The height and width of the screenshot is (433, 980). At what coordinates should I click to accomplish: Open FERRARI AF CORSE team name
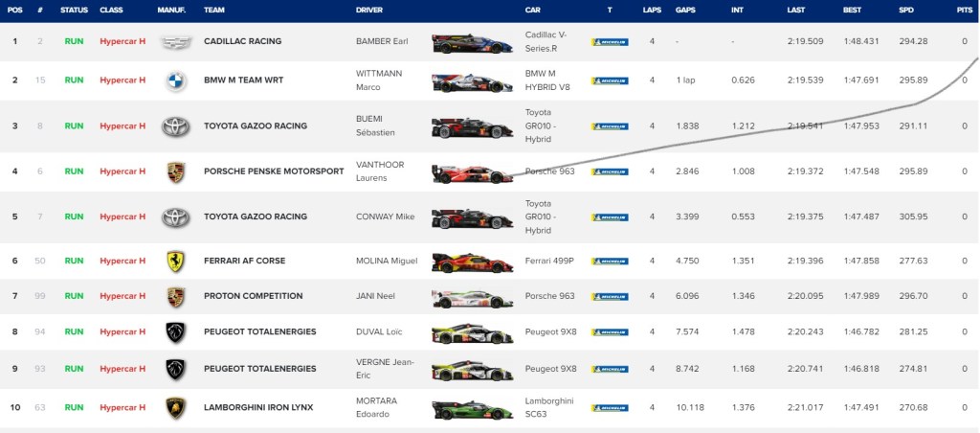tap(244, 261)
